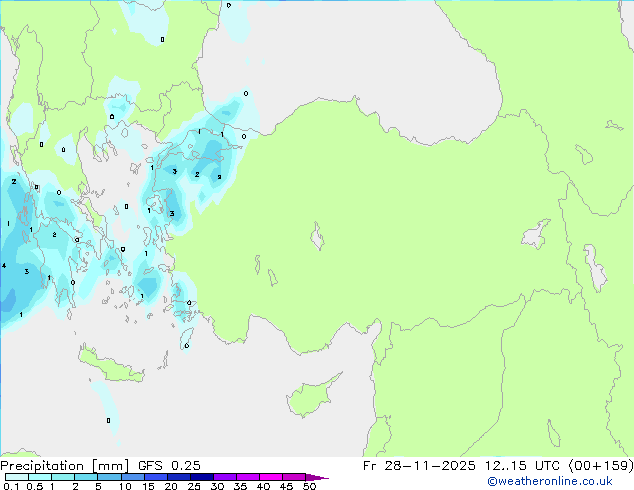Click the "4" precipitation value on the map
This screenshot has height=490, width=634.
4,266
